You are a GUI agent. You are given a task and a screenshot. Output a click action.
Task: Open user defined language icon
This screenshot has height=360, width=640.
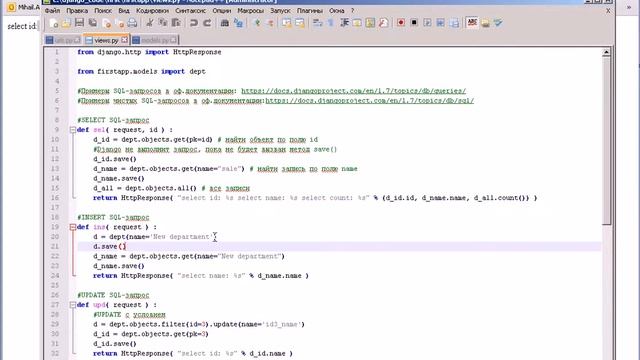coord(357,23)
